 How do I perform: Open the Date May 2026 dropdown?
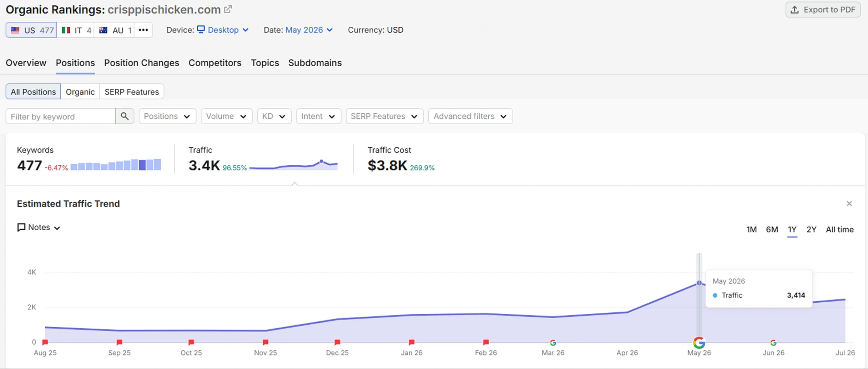(x=309, y=30)
